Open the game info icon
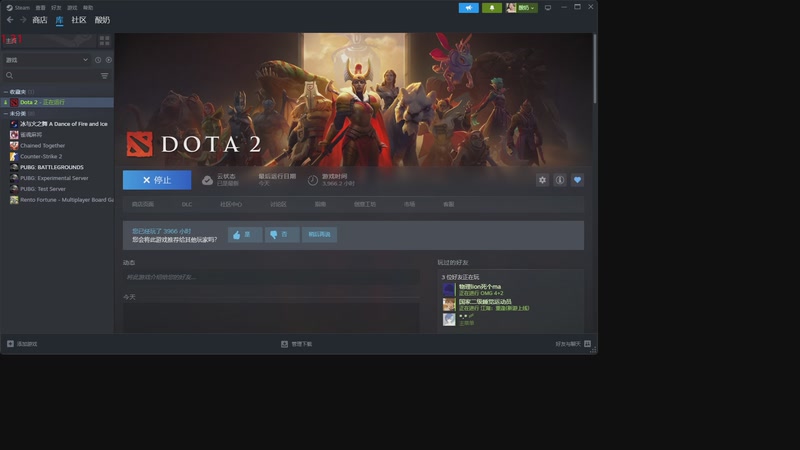Screen dimensions: 800x450 [x=560, y=180]
